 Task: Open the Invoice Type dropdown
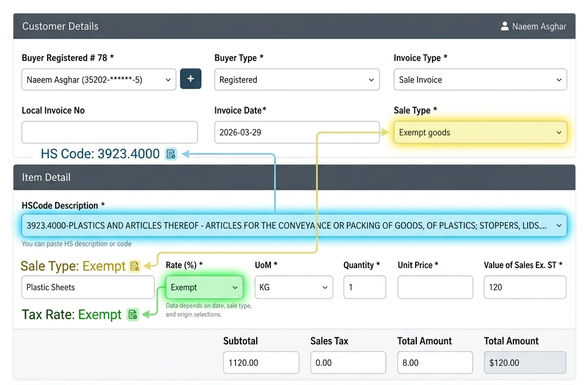click(480, 79)
